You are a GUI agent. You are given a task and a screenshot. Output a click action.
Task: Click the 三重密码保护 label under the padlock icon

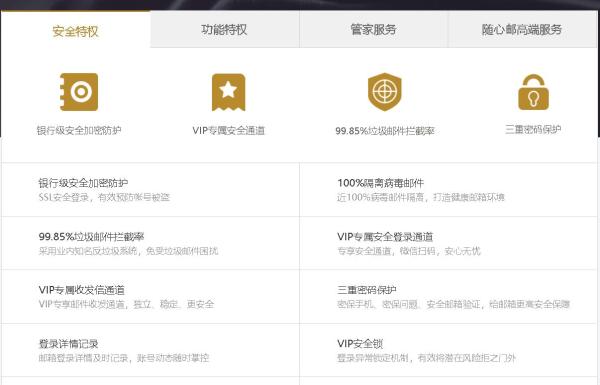(x=533, y=129)
